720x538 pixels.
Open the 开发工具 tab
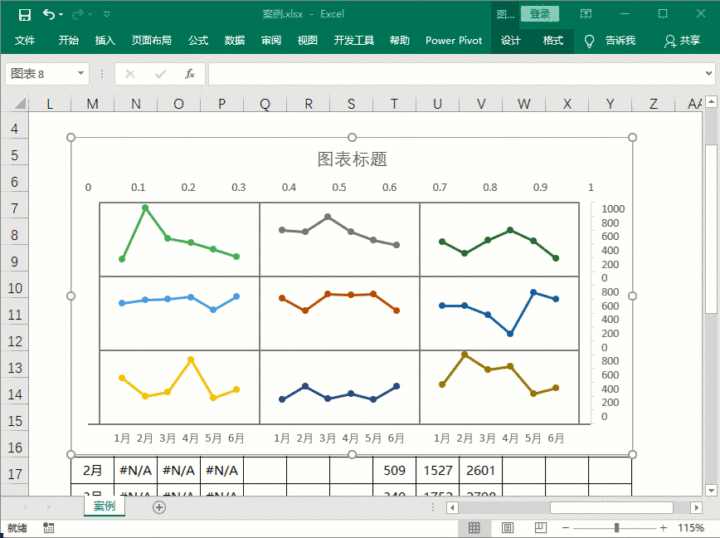click(354, 40)
